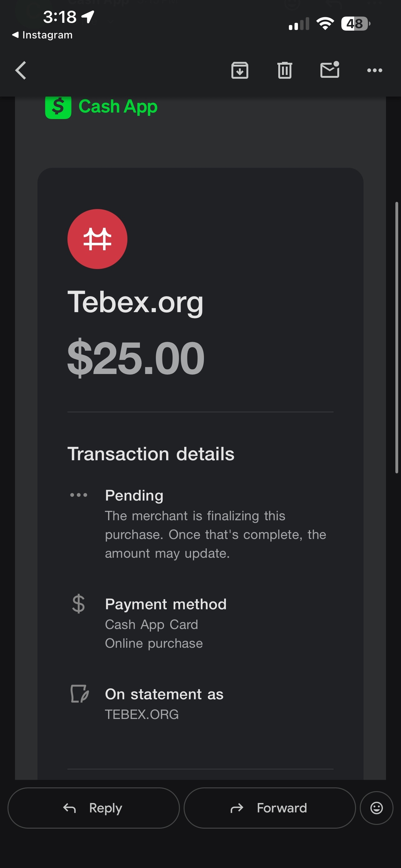Tap the TEBEX.ORG statement descriptor text
Viewport: 401px width, 868px height.
[x=142, y=714]
